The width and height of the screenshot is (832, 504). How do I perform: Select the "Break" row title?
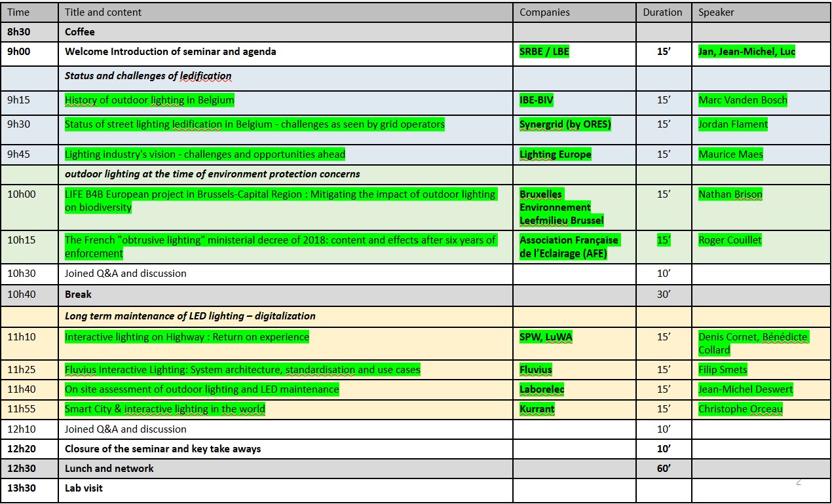point(78,295)
